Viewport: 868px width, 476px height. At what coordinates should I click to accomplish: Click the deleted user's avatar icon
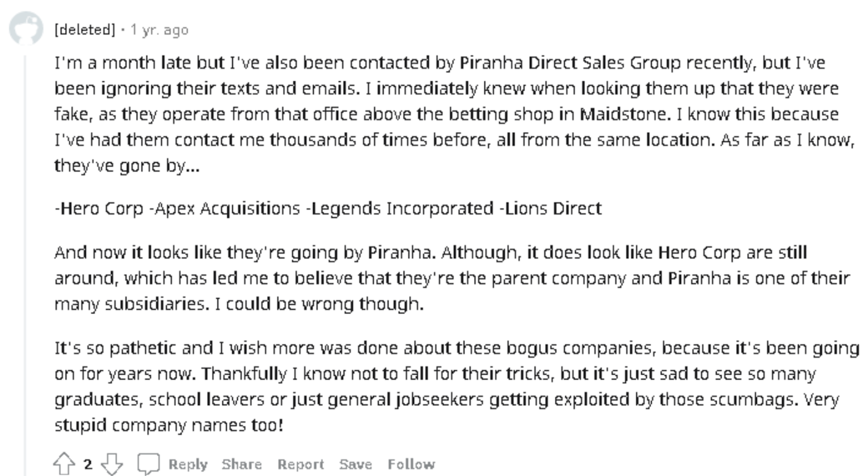click(25, 28)
